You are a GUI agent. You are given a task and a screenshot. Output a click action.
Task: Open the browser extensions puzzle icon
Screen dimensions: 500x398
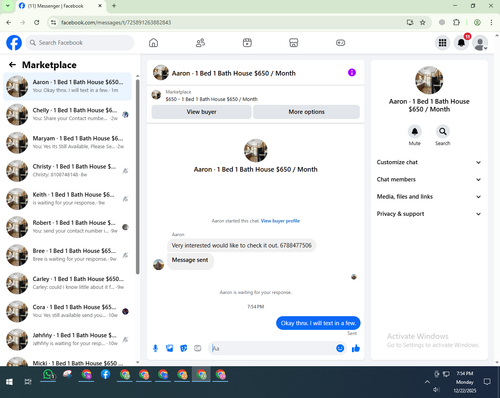pyautogui.click(x=456, y=22)
